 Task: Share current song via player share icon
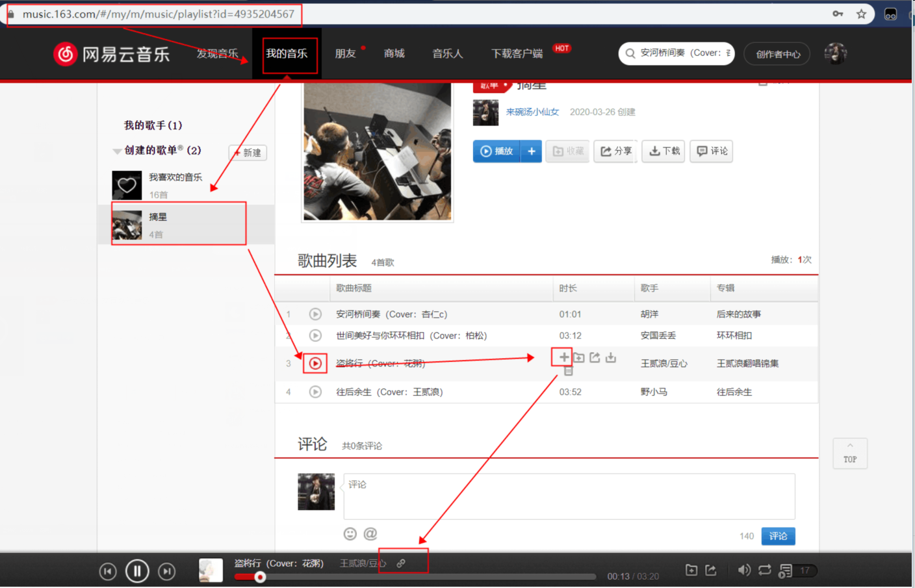[x=711, y=570]
